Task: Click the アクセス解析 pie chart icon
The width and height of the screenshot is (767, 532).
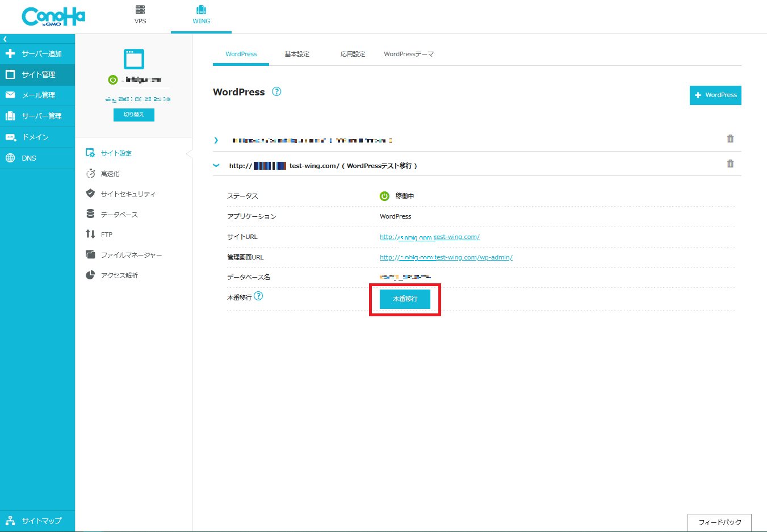Action: pos(90,275)
